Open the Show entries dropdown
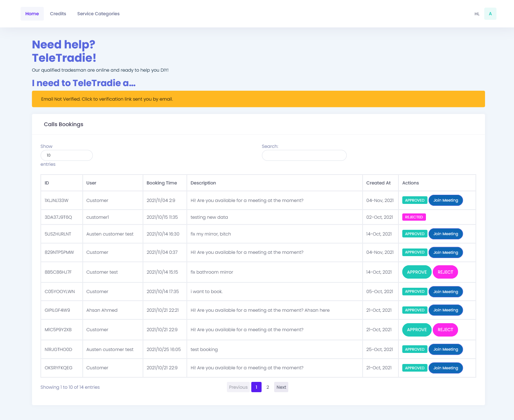Screen dimensions: 514x420 66,155
